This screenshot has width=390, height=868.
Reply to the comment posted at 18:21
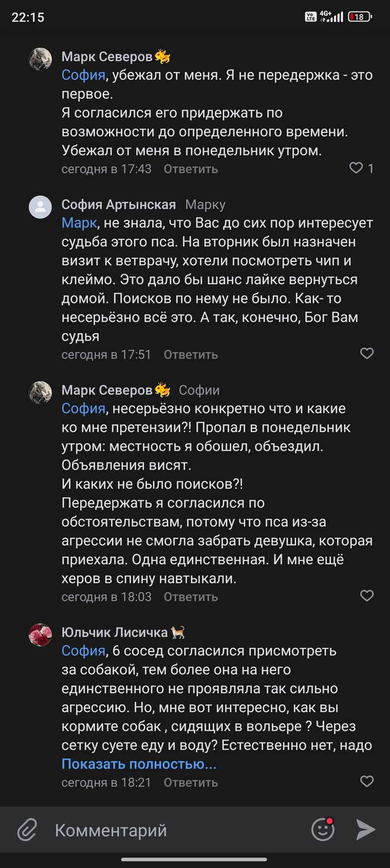pyautogui.click(x=191, y=782)
